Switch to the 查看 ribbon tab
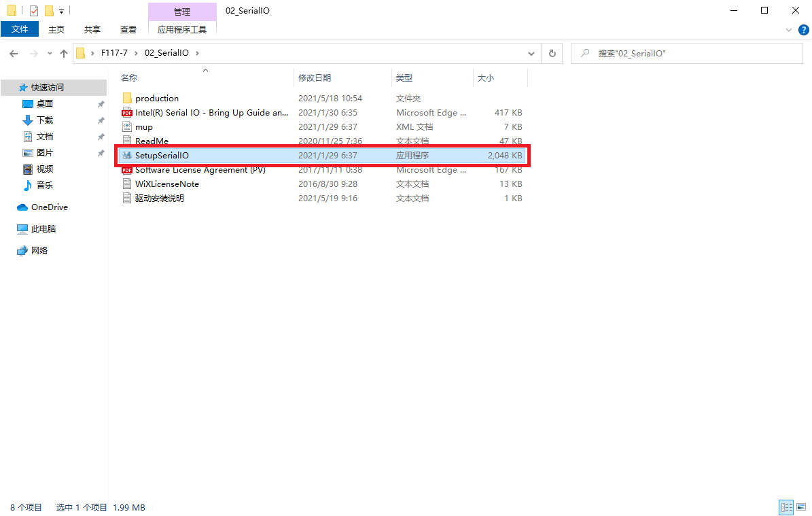Screen dimensions: 812x516 tap(128, 29)
